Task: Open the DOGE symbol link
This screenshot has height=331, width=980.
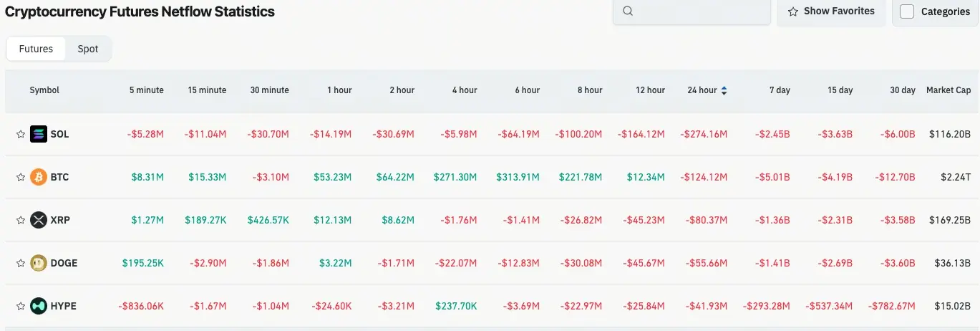Action: pos(64,263)
